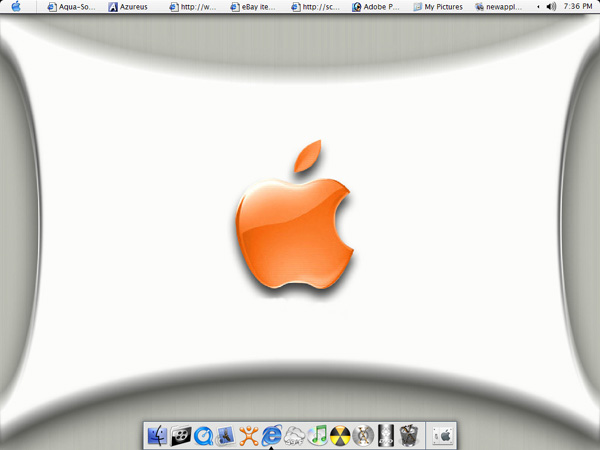This screenshot has width=600, height=450.
Task: Open the Finder icon in the dock
Action: [x=157, y=435]
